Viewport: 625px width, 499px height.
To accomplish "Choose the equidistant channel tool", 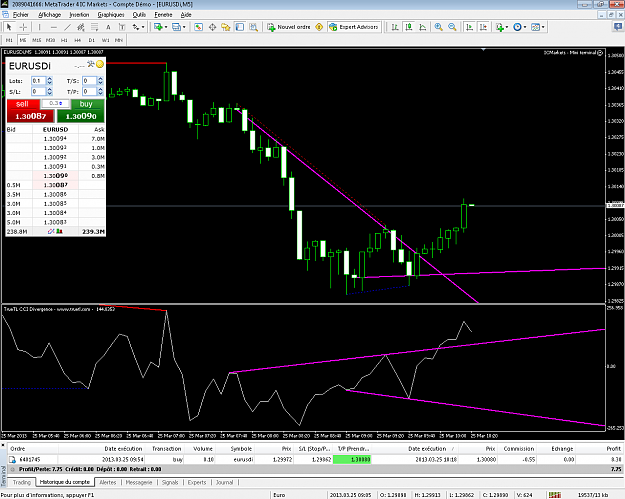I will tap(81, 27).
